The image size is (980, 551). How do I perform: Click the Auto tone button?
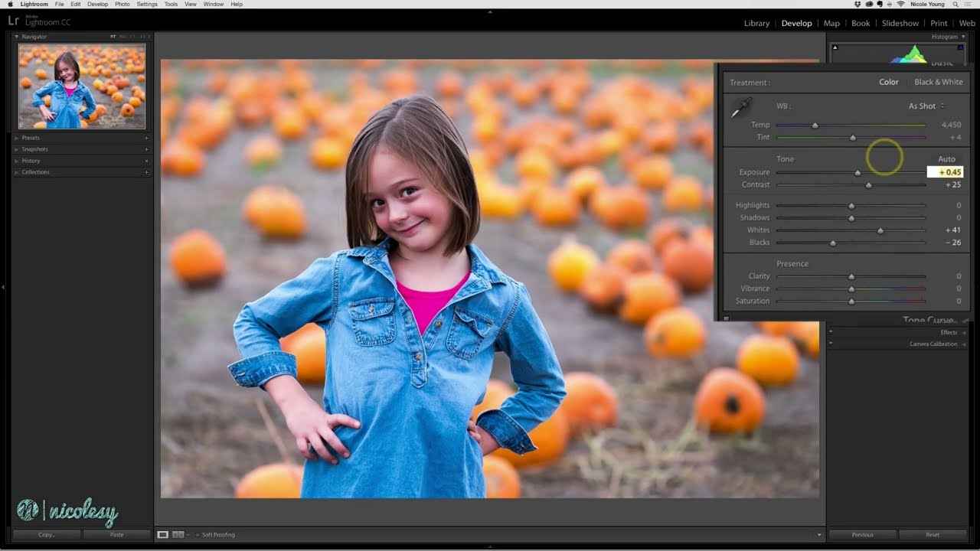click(x=946, y=159)
